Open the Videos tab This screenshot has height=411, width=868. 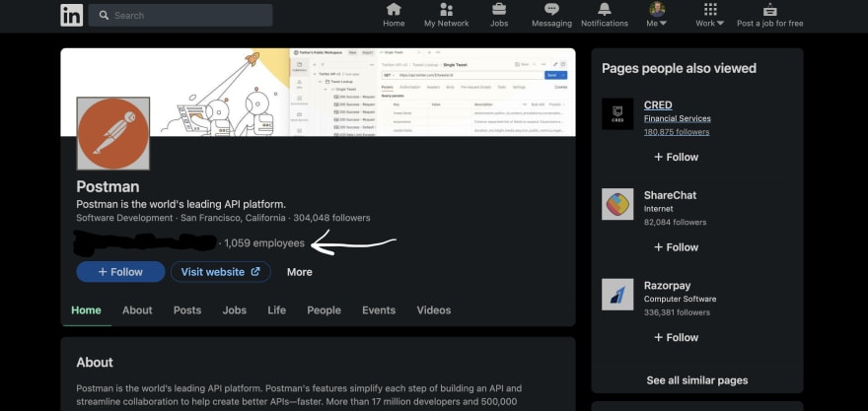tap(433, 310)
